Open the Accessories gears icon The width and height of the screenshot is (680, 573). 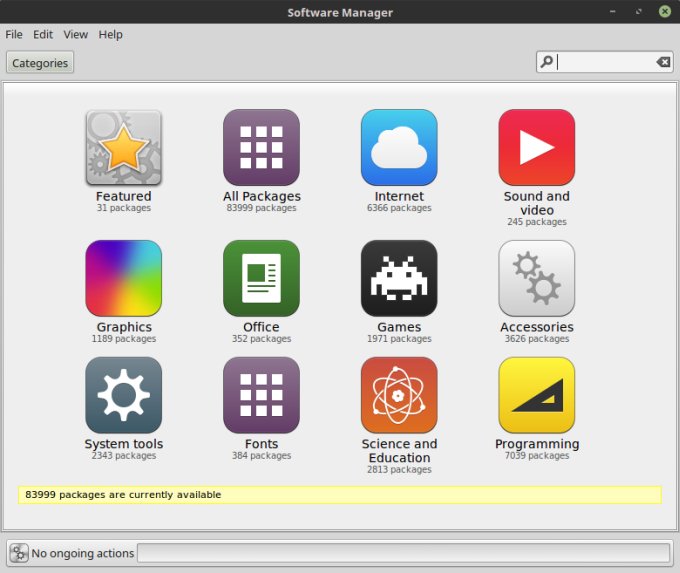point(537,278)
